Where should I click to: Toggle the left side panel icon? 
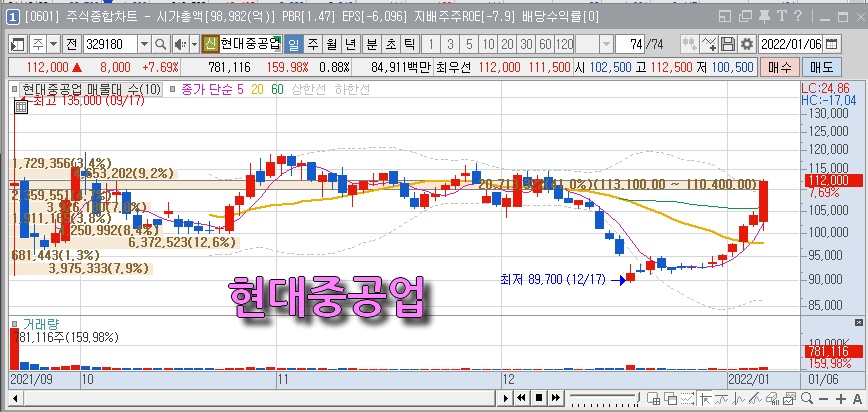[18, 44]
